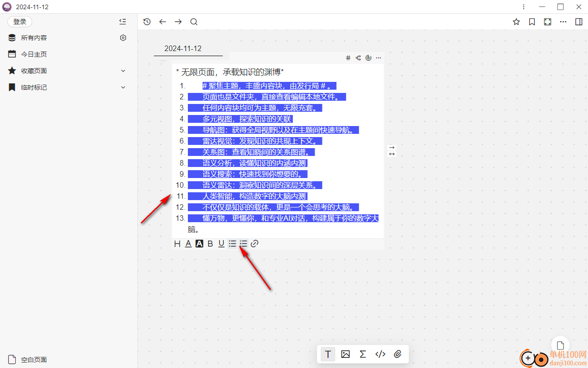Apply bulleted list format
This screenshot has height=368, width=588.
click(232, 244)
